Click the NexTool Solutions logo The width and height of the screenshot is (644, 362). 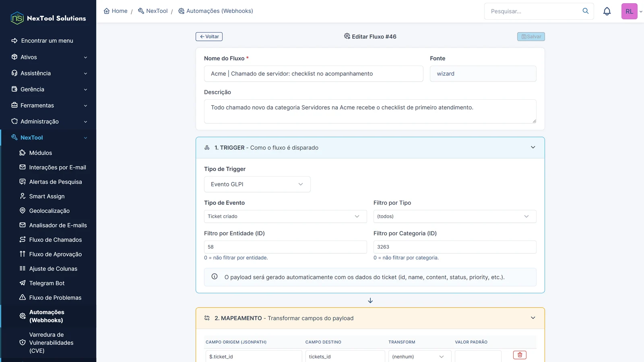pyautogui.click(x=48, y=18)
